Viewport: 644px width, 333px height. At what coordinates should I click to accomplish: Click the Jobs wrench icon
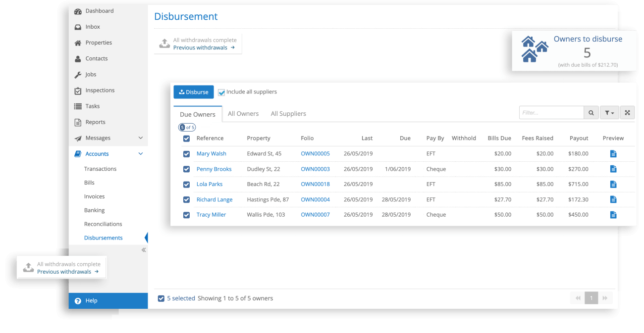(78, 75)
